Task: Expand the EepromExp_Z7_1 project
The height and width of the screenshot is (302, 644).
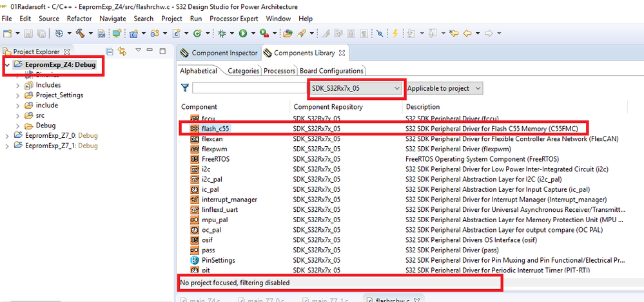Action: [x=7, y=146]
